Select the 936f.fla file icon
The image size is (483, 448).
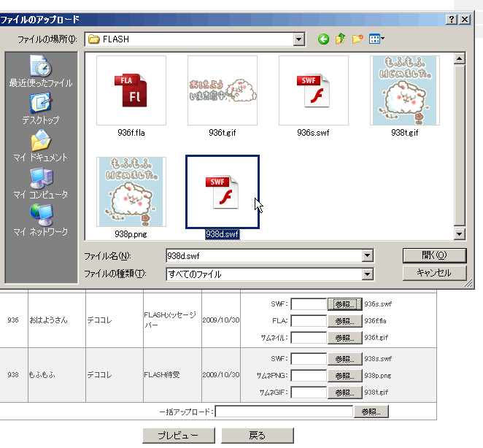pyautogui.click(x=131, y=90)
